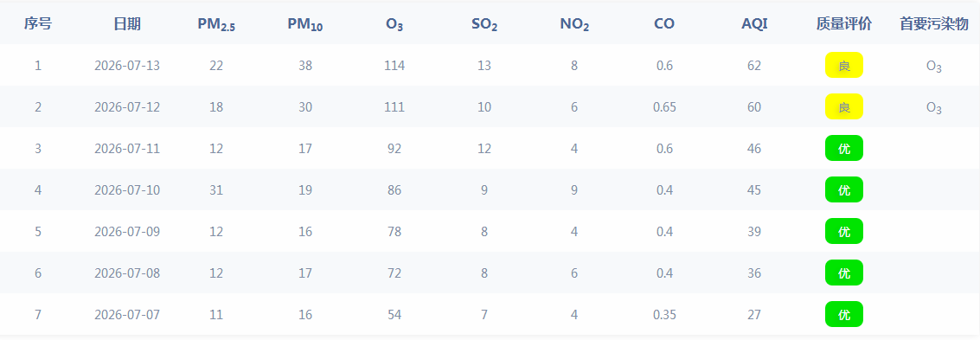Viewport: 980px width, 340px height.
Task: Click the green 优 badge for 2026-07-11
Action: tap(843, 148)
